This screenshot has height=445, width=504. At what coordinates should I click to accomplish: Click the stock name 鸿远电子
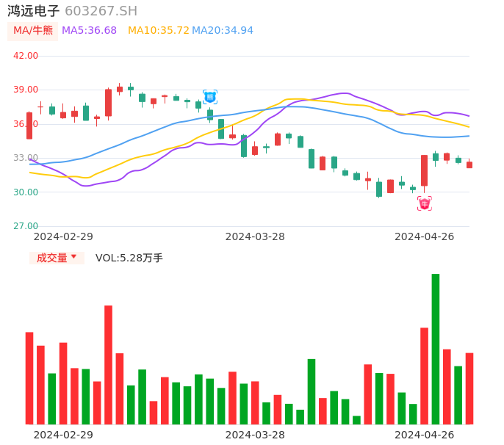coord(33,11)
